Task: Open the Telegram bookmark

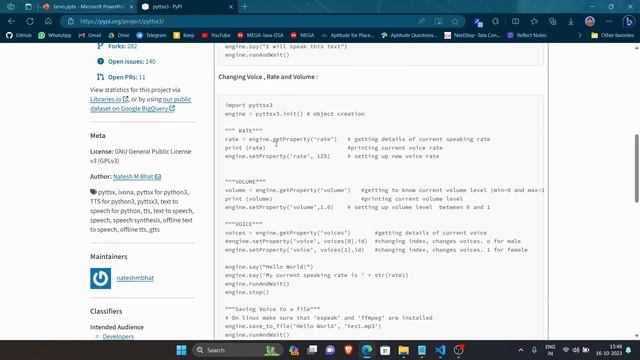Action: click(x=151, y=35)
